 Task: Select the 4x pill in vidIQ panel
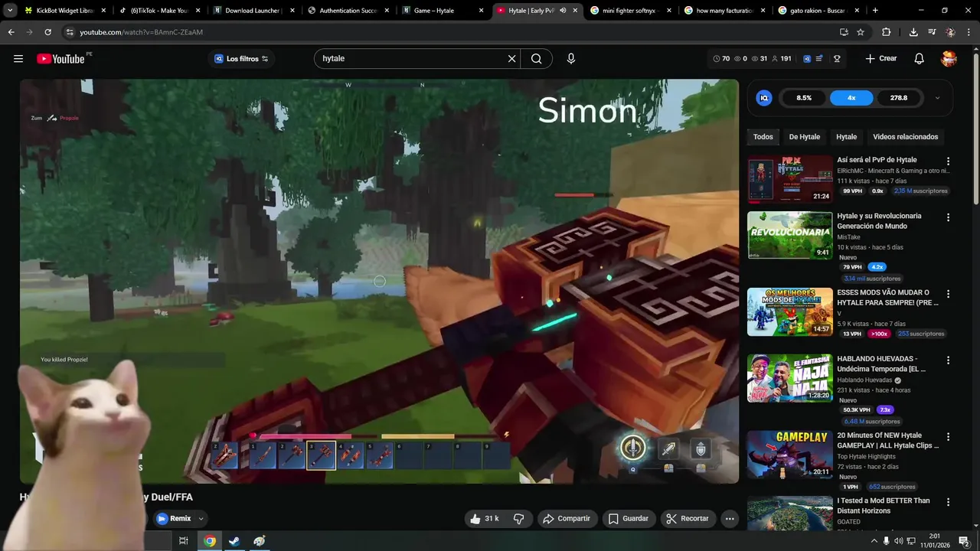(x=851, y=98)
